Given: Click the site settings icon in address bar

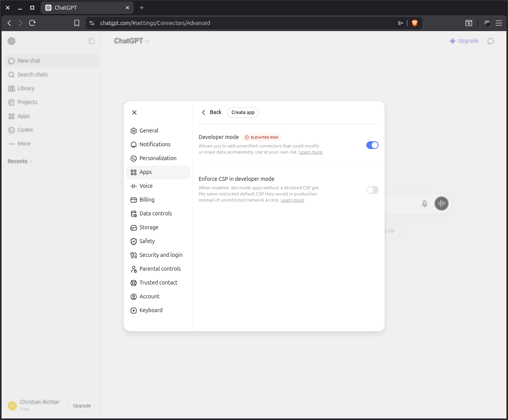Looking at the screenshot, I should [92, 23].
